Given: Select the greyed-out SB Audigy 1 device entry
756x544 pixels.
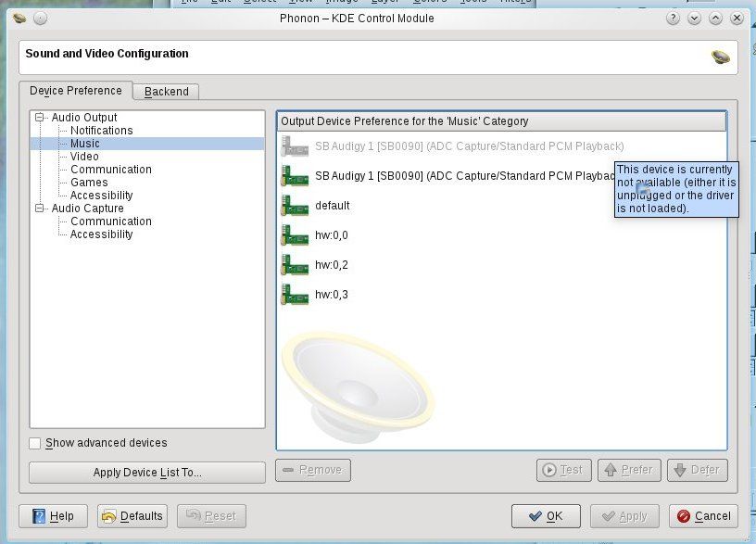Looking at the screenshot, I should pos(502,146).
